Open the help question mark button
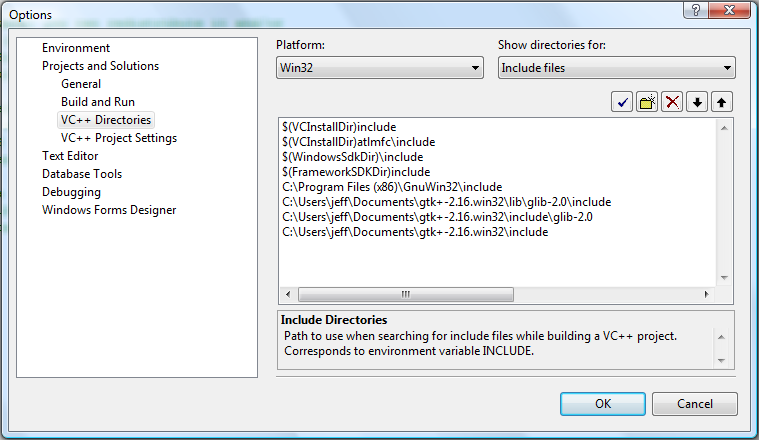 [x=696, y=10]
